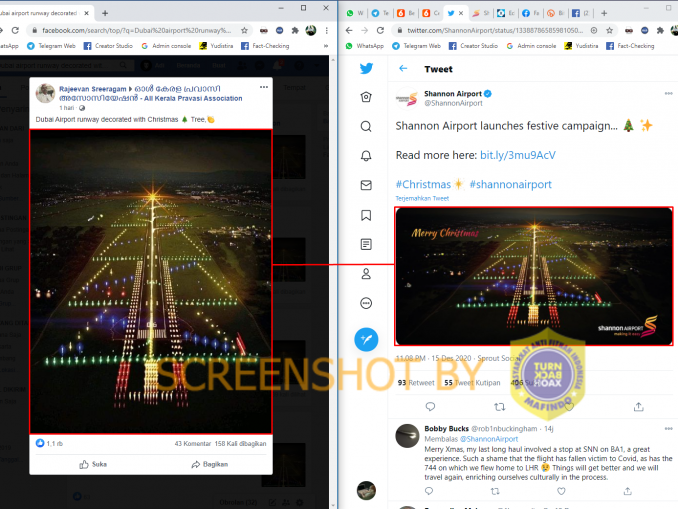
Task: Open Telegram Web bookmark in the Twitter window
Action: coord(416,46)
